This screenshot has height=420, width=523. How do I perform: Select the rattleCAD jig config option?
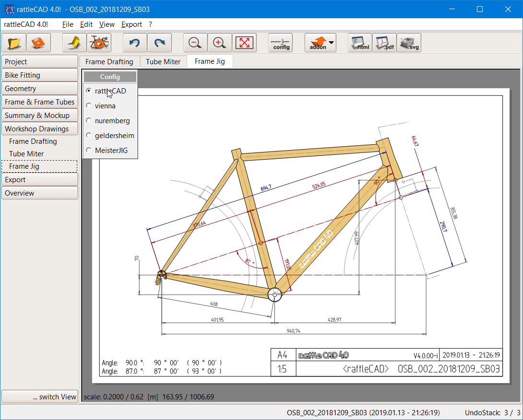pyautogui.click(x=106, y=91)
